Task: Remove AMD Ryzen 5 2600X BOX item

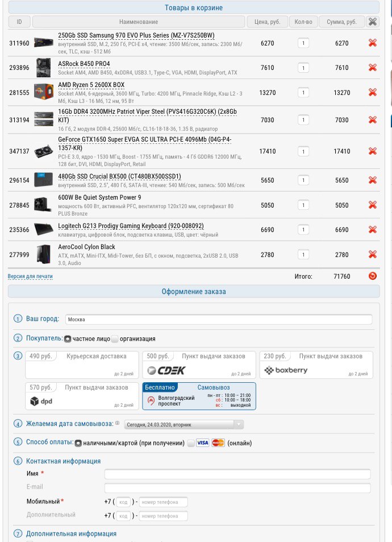Action: [x=372, y=92]
